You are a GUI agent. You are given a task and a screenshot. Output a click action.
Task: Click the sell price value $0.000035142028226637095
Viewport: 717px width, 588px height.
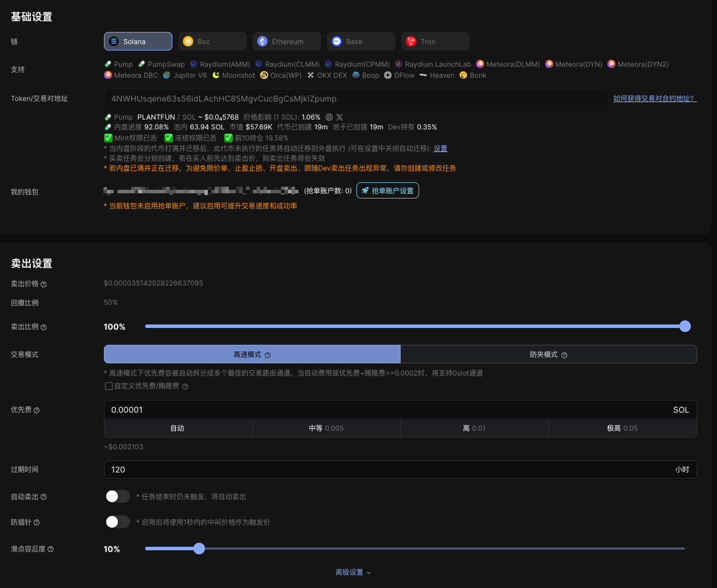click(153, 283)
